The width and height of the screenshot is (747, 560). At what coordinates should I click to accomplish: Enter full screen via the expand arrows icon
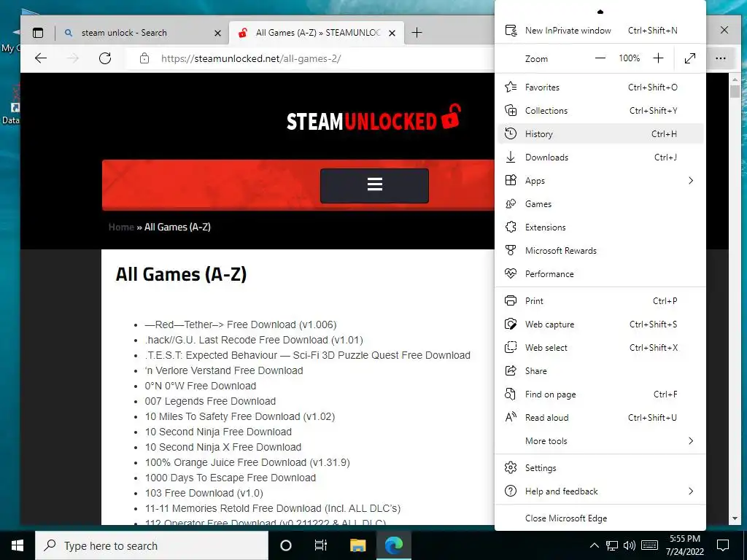[690, 58]
